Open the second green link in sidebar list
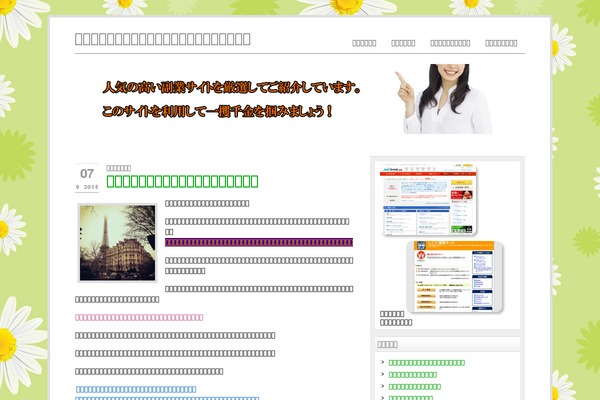 [412, 375]
